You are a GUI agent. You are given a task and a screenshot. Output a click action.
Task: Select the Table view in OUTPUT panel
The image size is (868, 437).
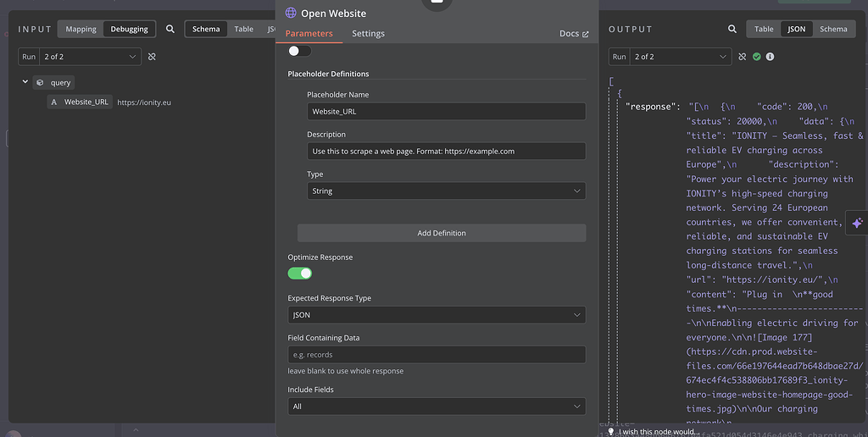(764, 29)
